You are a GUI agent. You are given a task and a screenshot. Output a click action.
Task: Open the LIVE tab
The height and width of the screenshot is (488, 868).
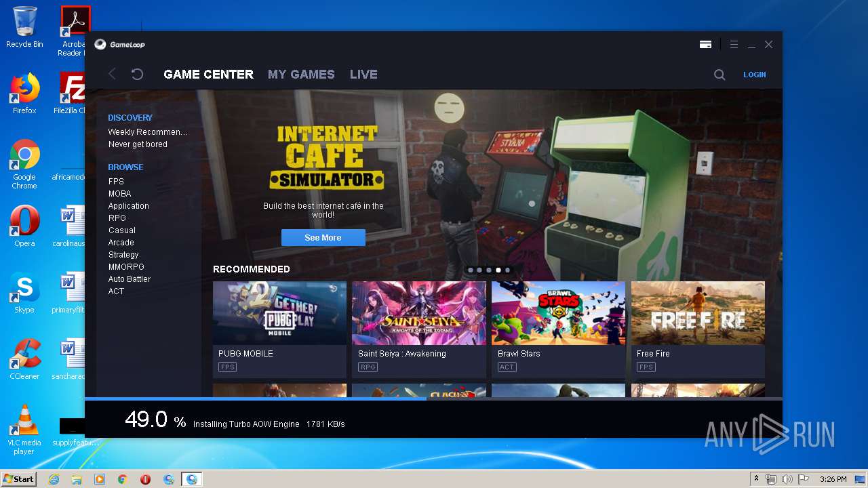pos(363,74)
